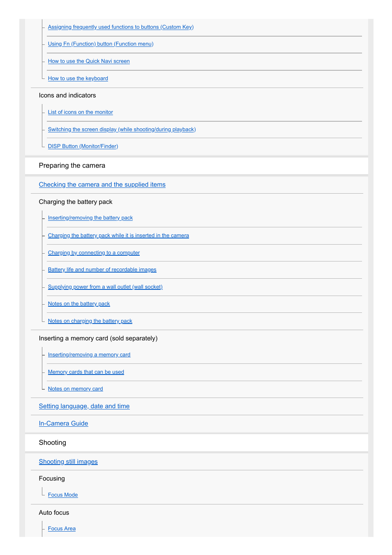Open Supplying power from a wall outlet
Screen dimensions: 392x555
click(105, 287)
